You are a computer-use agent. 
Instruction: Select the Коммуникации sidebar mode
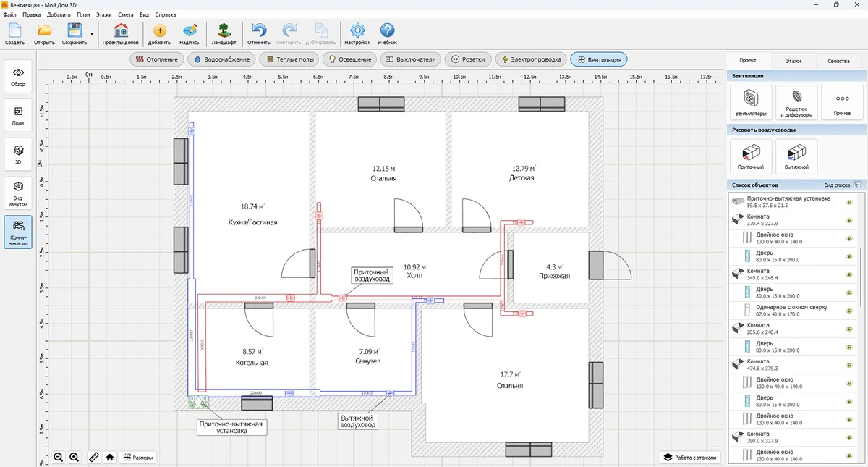pos(18,232)
